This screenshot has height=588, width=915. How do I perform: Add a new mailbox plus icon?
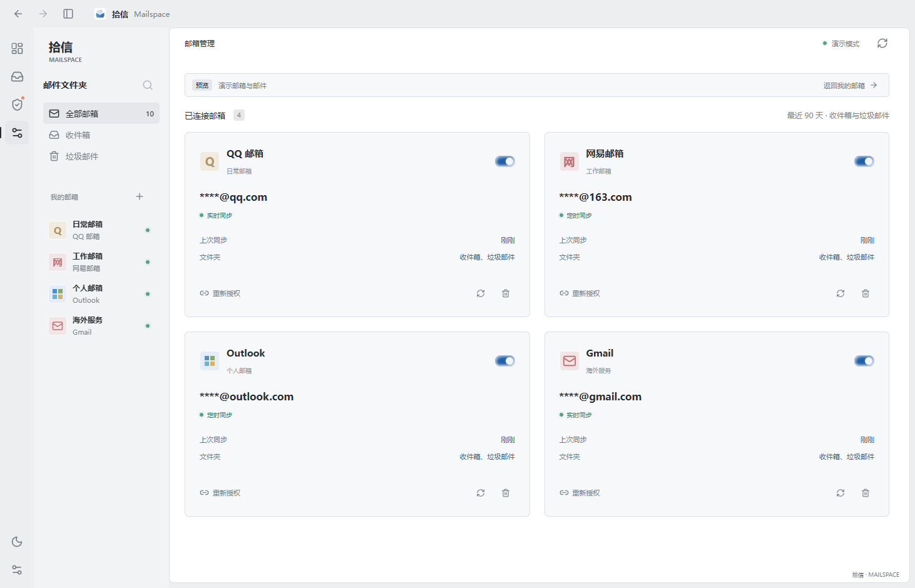pos(140,196)
